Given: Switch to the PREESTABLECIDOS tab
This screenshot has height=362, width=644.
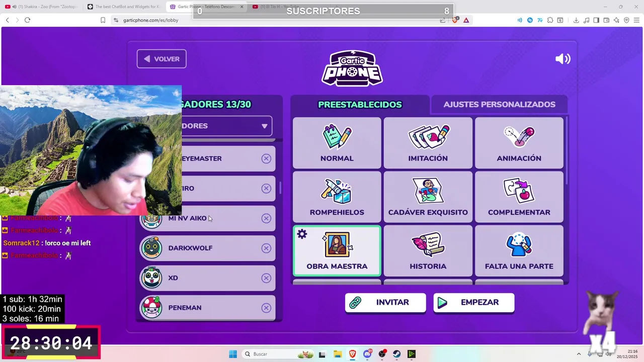Looking at the screenshot, I should coord(360,105).
